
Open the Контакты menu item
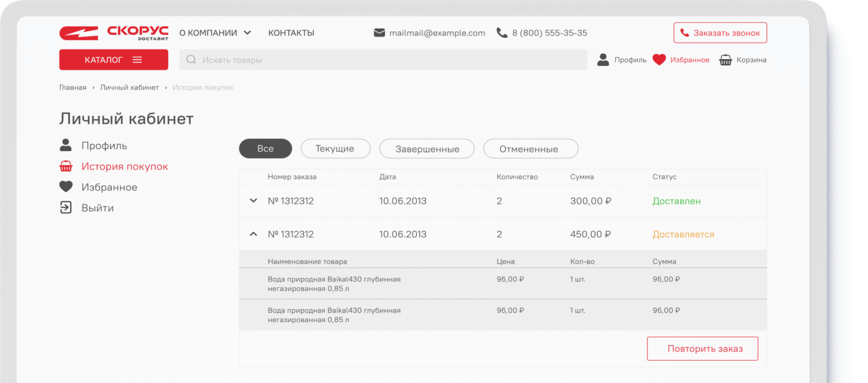[291, 33]
